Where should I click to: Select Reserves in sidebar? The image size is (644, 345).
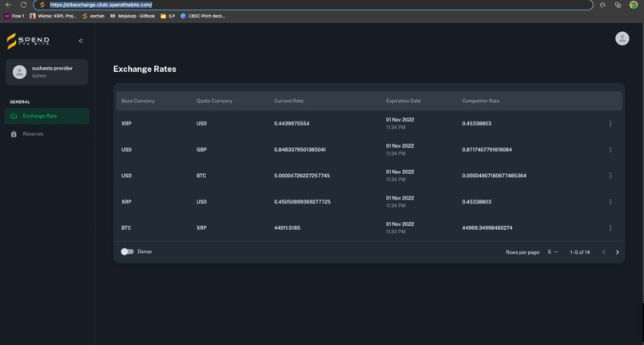[47, 134]
